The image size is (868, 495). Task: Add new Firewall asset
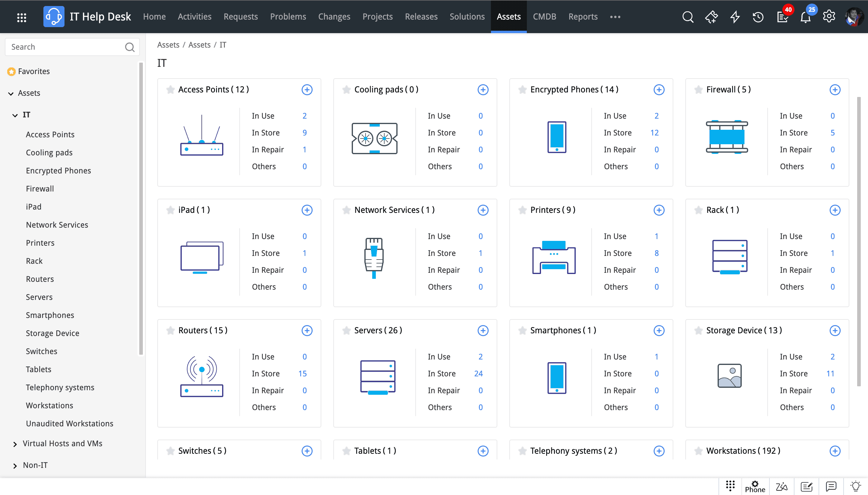click(835, 90)
